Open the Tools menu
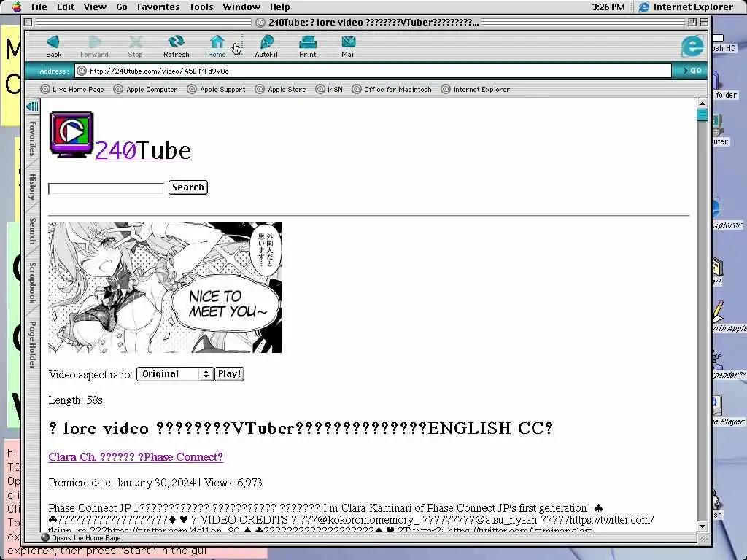 (201, 7)
